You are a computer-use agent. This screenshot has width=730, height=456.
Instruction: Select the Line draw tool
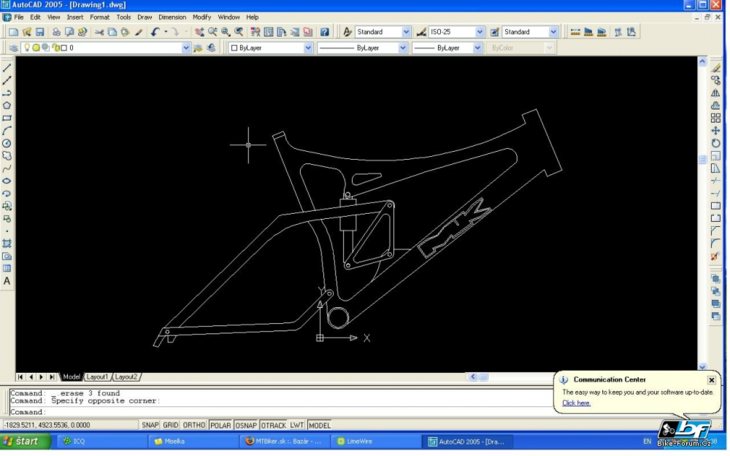click(x=7, y=68)
